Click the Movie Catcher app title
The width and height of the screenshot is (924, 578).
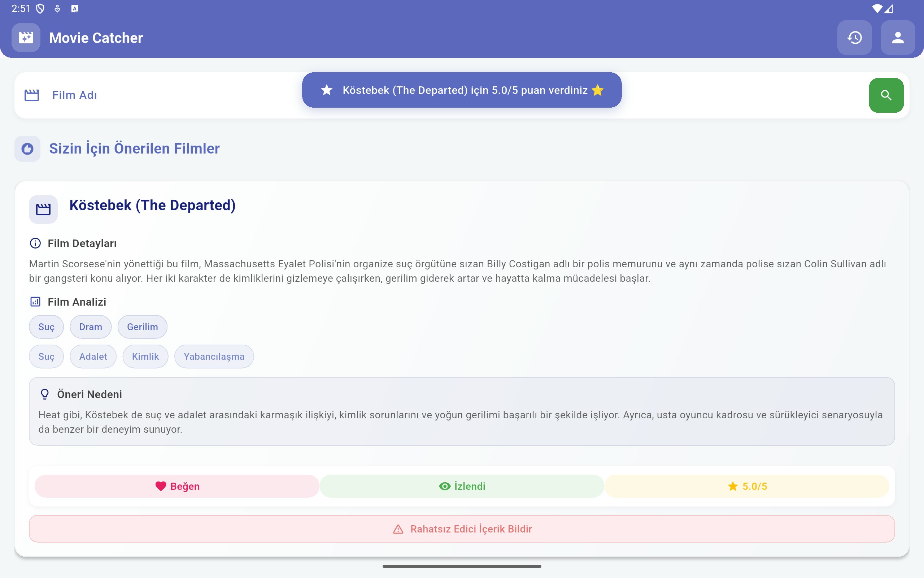tap(96, 38)
